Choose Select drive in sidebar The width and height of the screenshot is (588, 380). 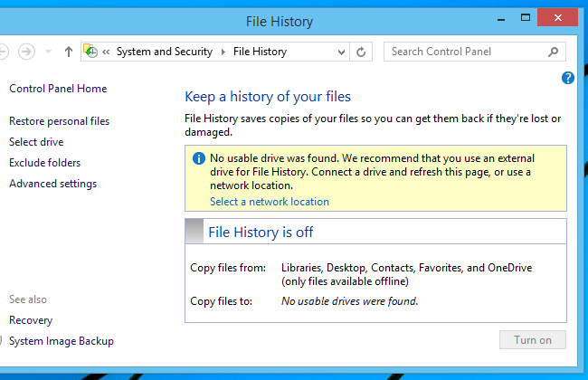tap(36, 142)
